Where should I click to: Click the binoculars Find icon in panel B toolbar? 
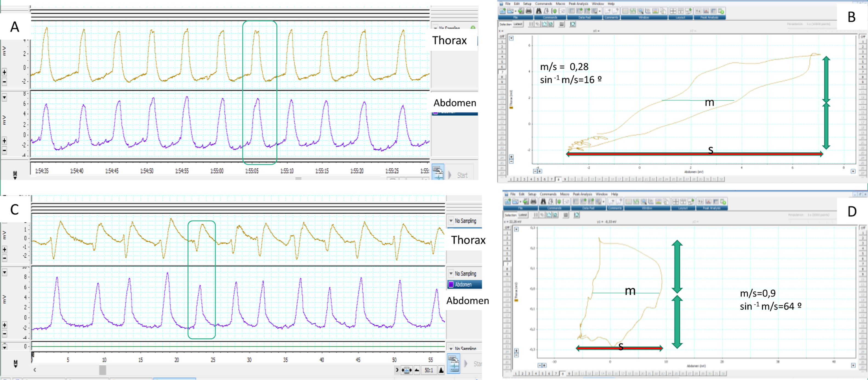539,11
